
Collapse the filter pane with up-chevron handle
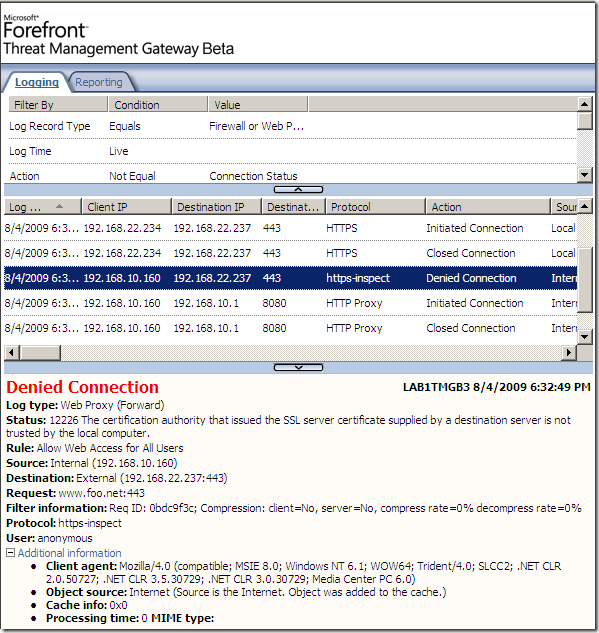pyautogui.click(x=298, y=189)
